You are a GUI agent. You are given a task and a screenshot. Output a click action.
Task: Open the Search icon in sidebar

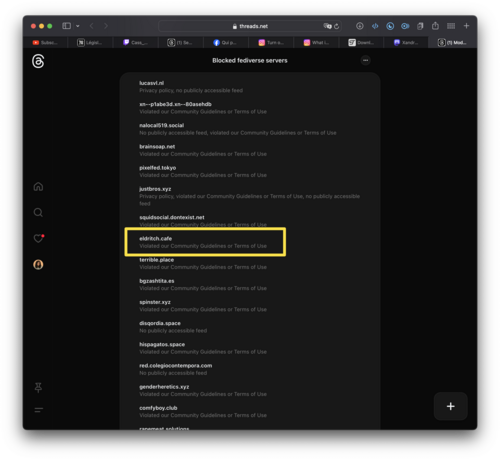(38, 212)
